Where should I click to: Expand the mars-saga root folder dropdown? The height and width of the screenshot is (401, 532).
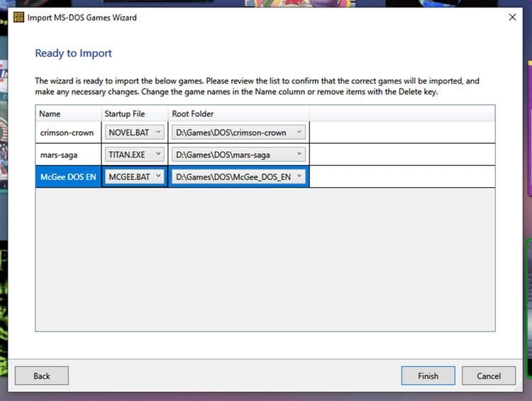(238, 154)
